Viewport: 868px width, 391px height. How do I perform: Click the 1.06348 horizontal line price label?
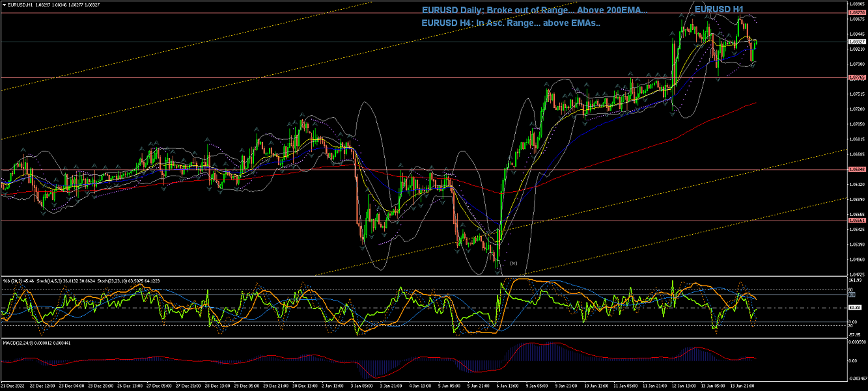coord(856,169)
